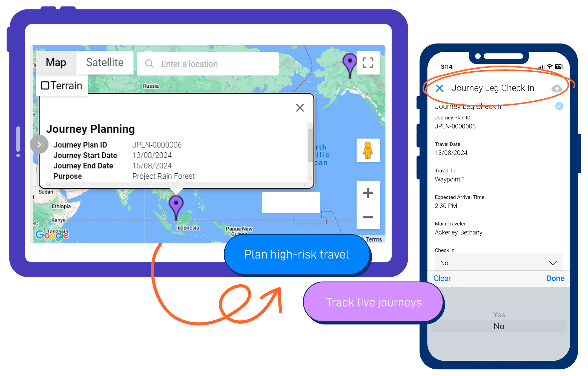Image resolution: width=588 pixels, height=376 pixels.
Task: Click the Satellite tab on the map
Action: click(104, 64)
